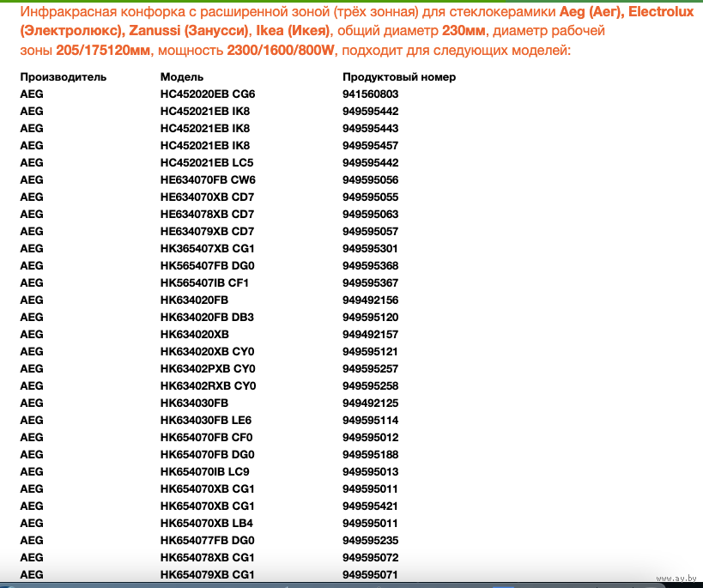Image resolution: width=703 pixels, height=588 pixels.
Task: Select product number "949595443"
Action: tap(370, 128)
